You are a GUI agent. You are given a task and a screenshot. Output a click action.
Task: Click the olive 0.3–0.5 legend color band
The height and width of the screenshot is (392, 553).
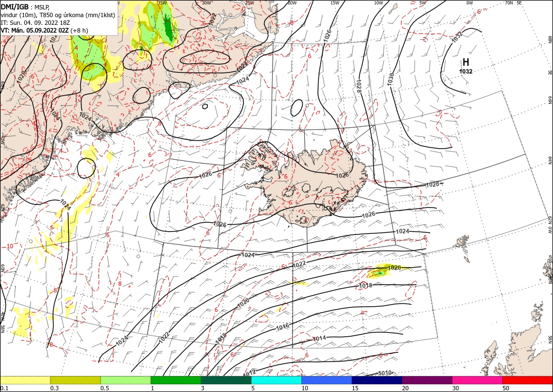coord(75,380)
